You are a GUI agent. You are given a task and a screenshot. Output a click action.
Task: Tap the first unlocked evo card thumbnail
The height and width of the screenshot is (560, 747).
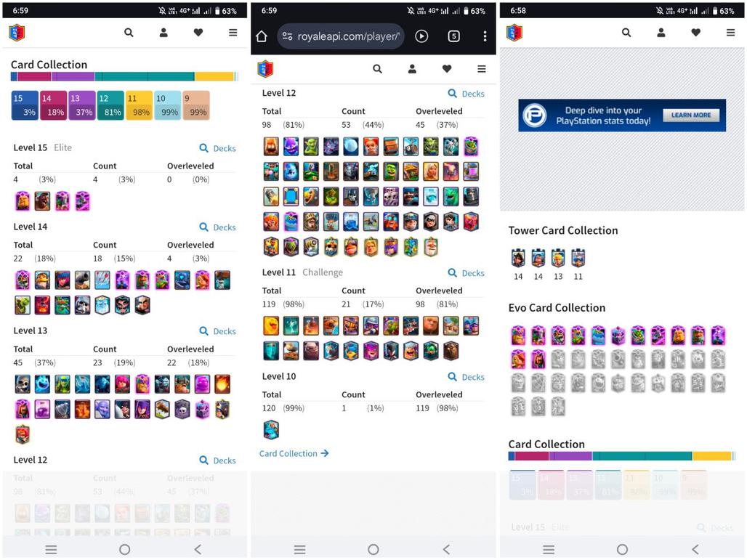coord(518,336)
